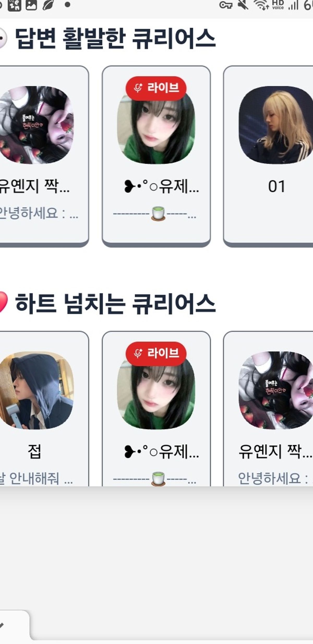Select the profile name 01
Viewport: 313px width, 644px height.
[x=276, y=186]
